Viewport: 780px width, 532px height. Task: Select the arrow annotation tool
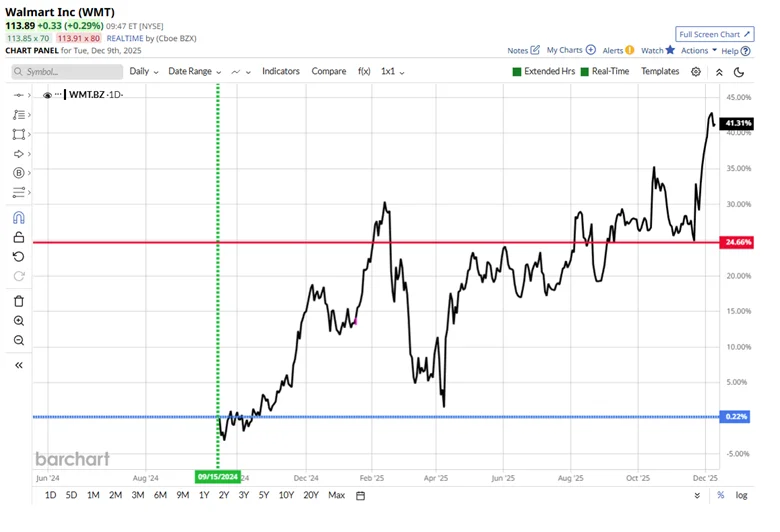[18, 154]
